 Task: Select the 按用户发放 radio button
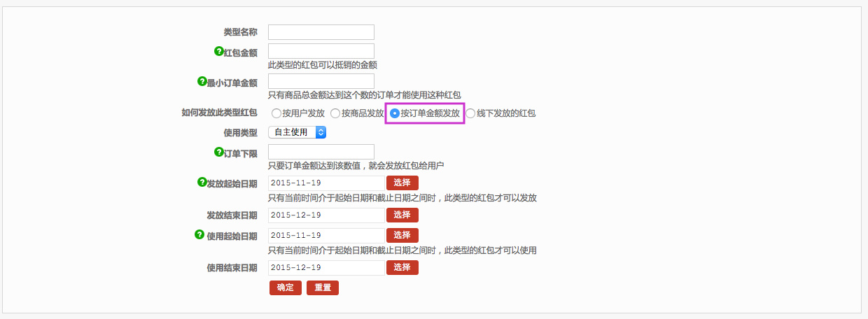click(276, 113)
